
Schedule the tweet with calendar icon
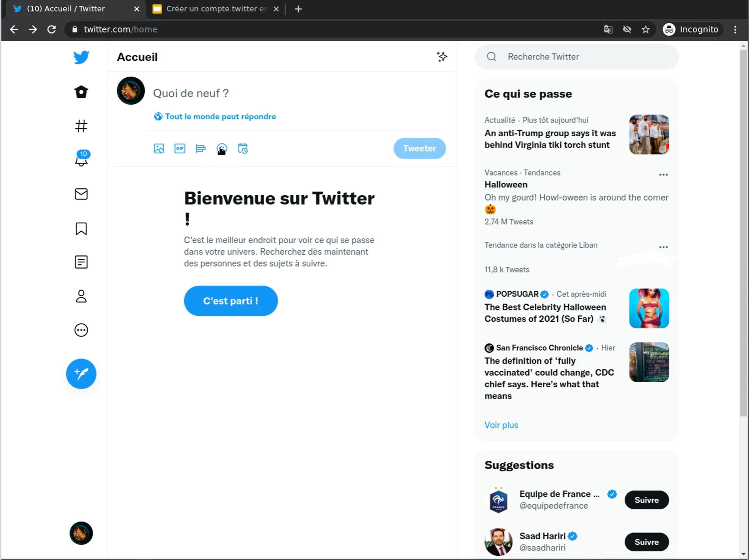pos(243,149)
